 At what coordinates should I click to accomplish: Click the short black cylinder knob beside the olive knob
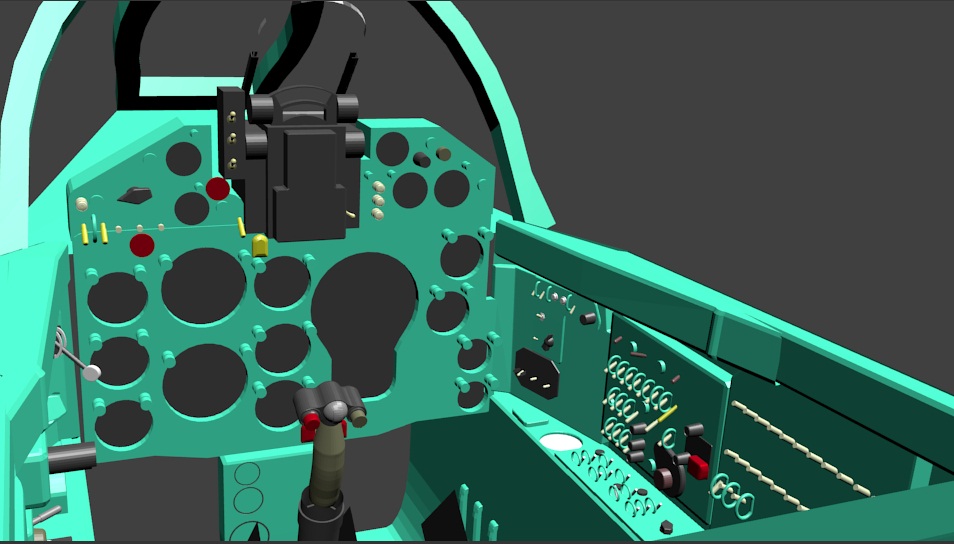422,160
